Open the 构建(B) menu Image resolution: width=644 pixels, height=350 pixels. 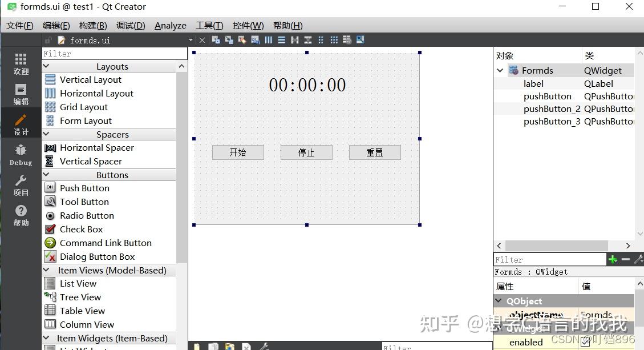[93, 25]
